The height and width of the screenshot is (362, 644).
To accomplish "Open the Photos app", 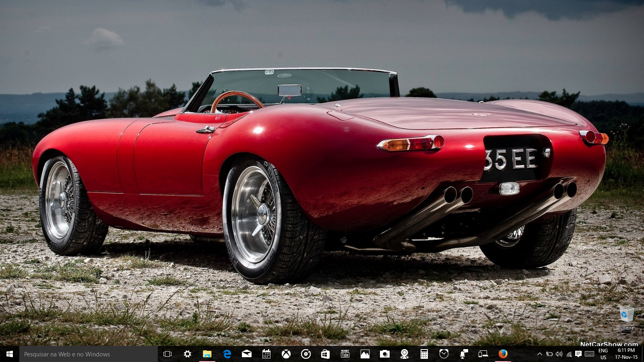I will coord(365,354).
